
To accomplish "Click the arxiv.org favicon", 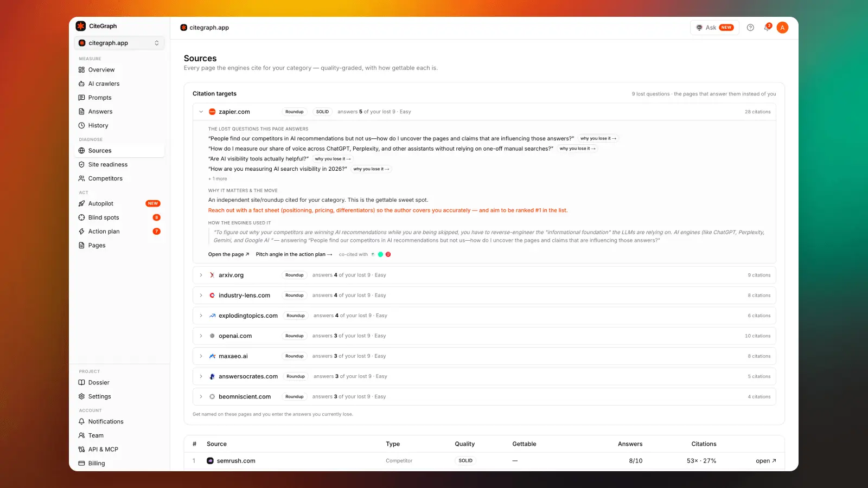I will point(212,275).
